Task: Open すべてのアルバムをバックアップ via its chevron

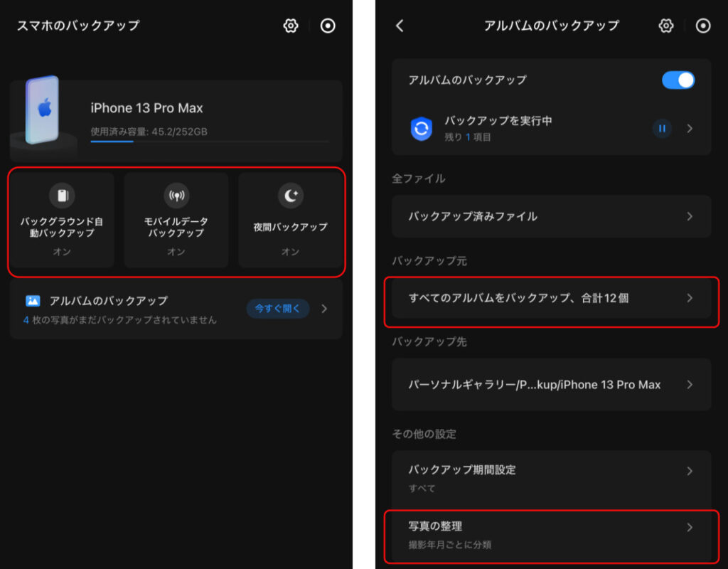Action: 689,299
